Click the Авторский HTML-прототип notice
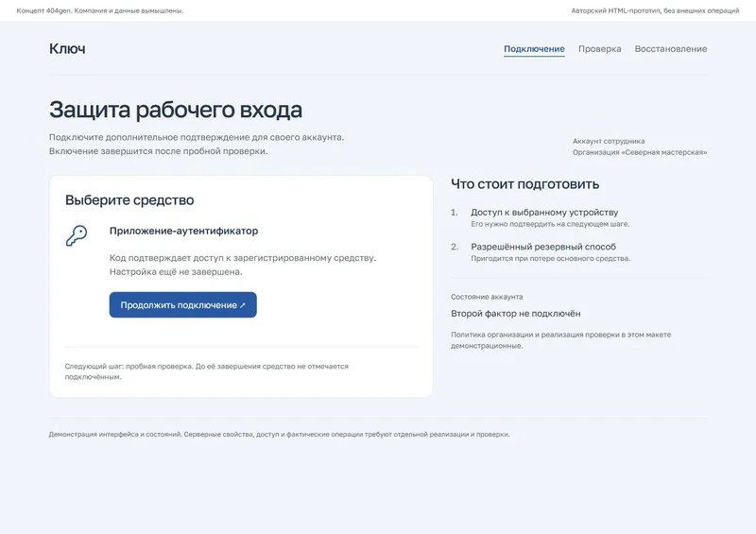Viewport: 756px width, 534px height. coord(655,10)
